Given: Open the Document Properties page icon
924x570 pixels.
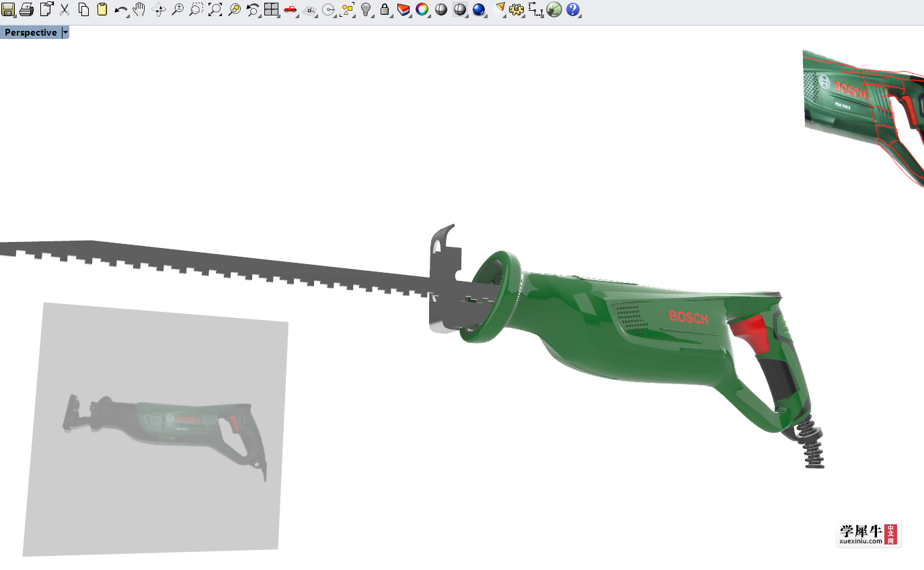Looking at the screenshot, I should (x=46, y=9).
